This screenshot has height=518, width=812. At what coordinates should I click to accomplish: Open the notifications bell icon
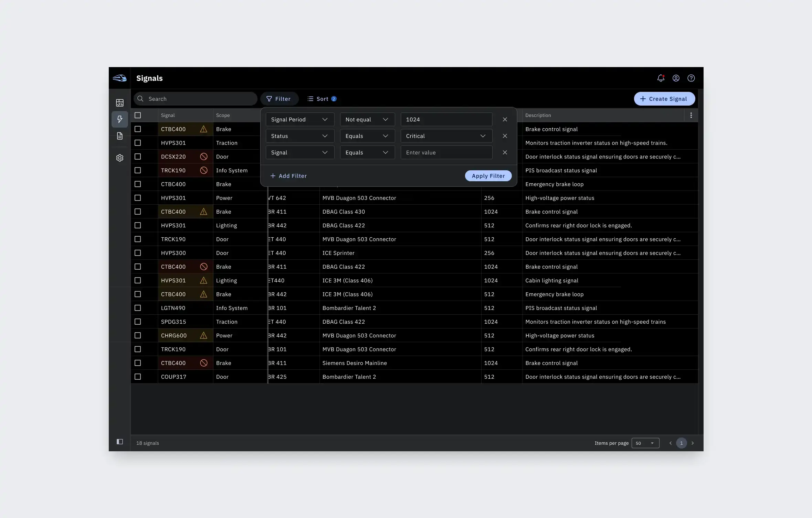661,78
